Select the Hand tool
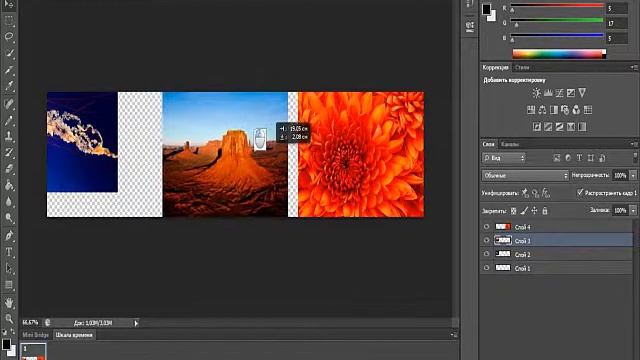The height and width of the screenshot is (360, 640). (x=9, y=302)
